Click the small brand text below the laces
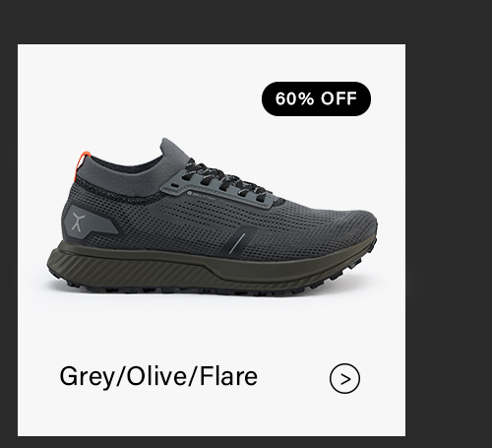 coord(202,196)
